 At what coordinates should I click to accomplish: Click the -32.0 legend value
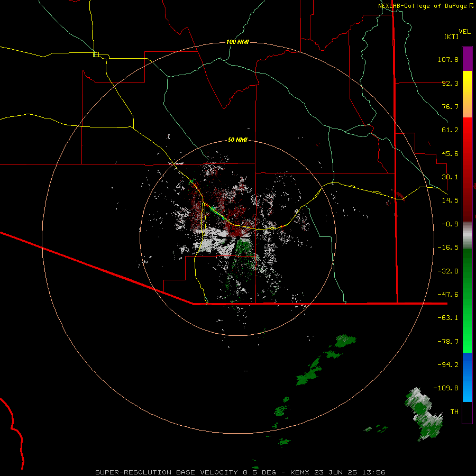point(448,271)
